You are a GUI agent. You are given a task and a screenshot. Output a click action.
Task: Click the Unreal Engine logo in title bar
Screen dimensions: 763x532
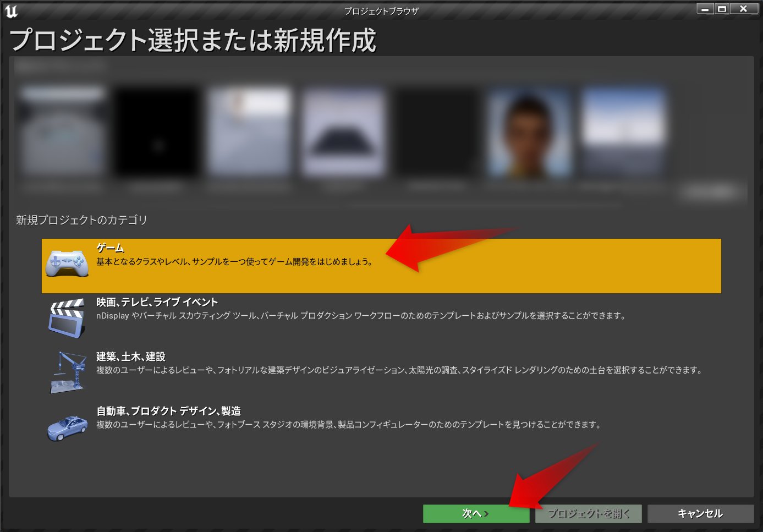click(x=11, y=9)
